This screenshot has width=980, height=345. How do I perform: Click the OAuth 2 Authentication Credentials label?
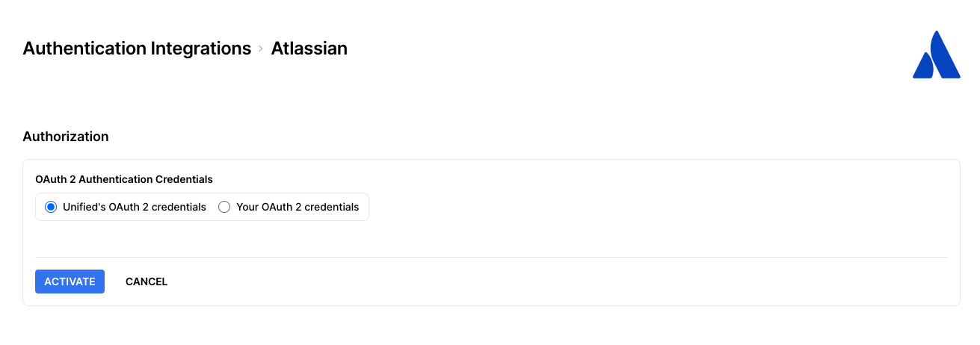click(x=124, y=179)
